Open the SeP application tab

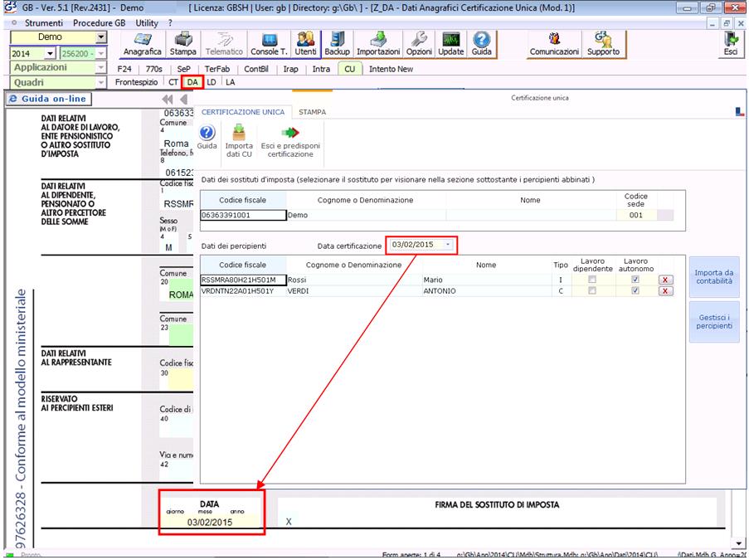[x=184, y=69]
